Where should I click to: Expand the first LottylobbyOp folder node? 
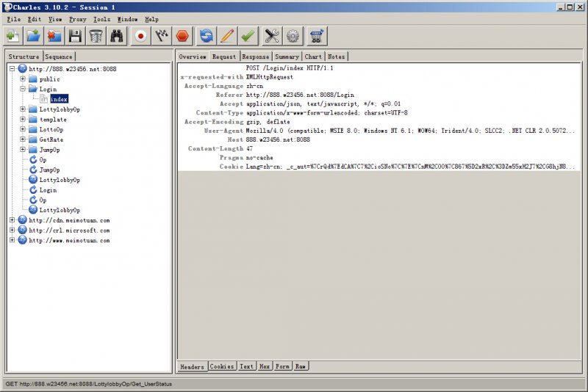click(23, 109)
